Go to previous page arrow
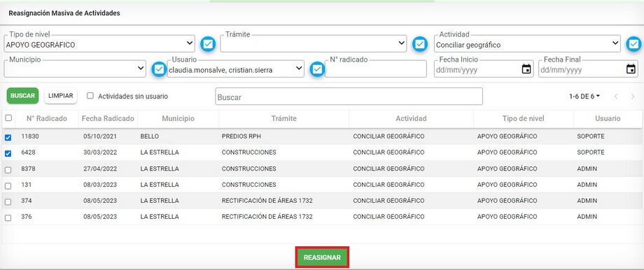Viewport: 644px width, 270px height. tap(616, 97)
